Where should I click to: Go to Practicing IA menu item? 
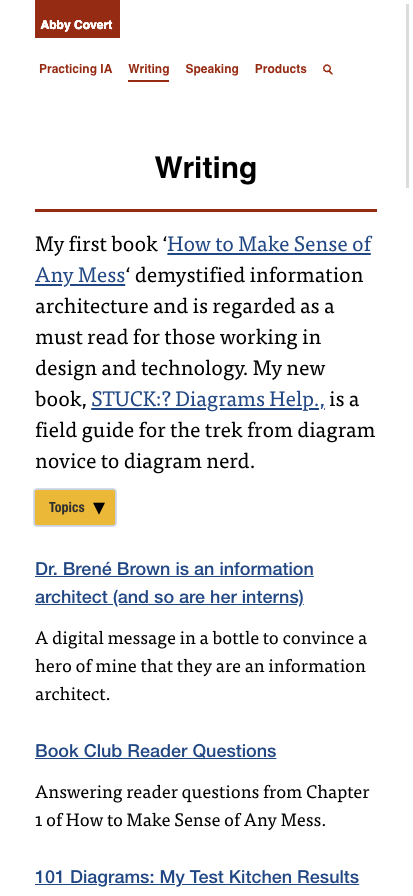pos(75,69)
